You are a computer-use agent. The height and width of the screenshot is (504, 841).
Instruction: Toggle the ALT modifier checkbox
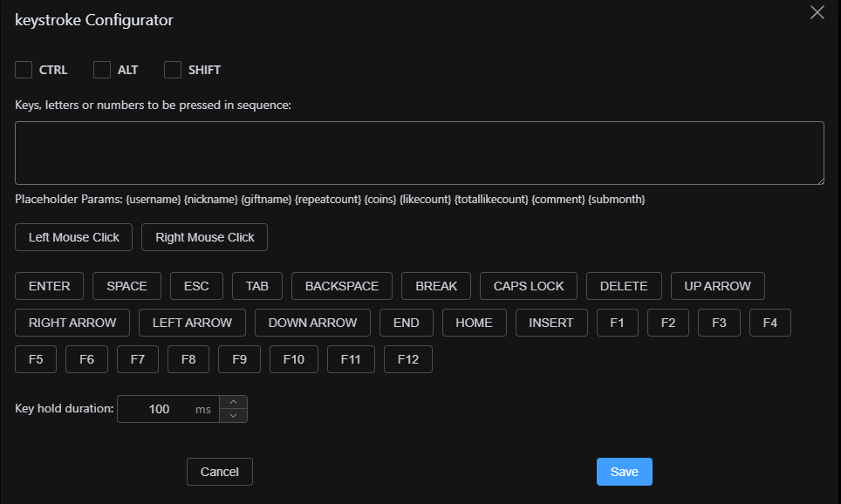pos(102,70)
